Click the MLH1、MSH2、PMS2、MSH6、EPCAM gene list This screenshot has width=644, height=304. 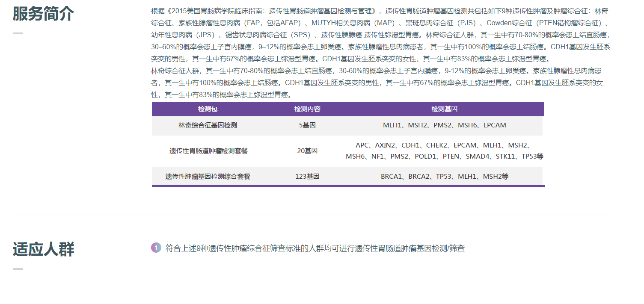click(x=444, y=125)
